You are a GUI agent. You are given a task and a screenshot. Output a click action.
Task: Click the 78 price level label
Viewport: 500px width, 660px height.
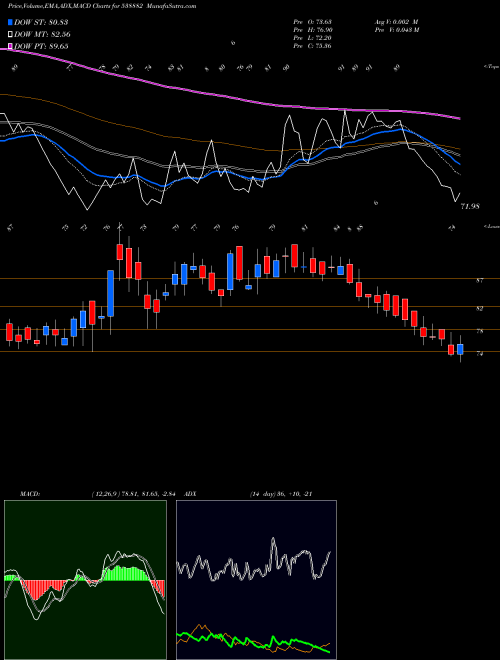[x=479, y=331]
